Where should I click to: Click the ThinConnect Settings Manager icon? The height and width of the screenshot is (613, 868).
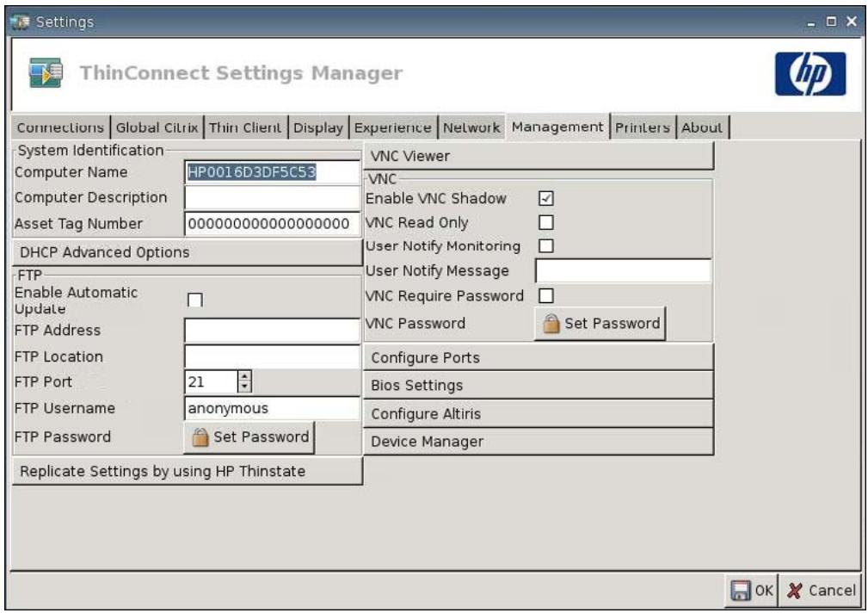[46, 72]
